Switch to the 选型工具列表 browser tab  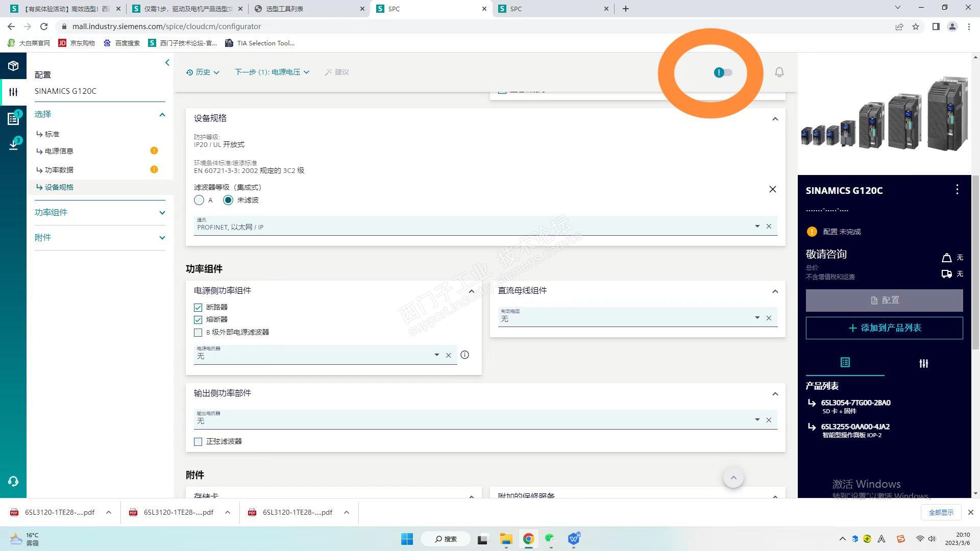[285, 9]
